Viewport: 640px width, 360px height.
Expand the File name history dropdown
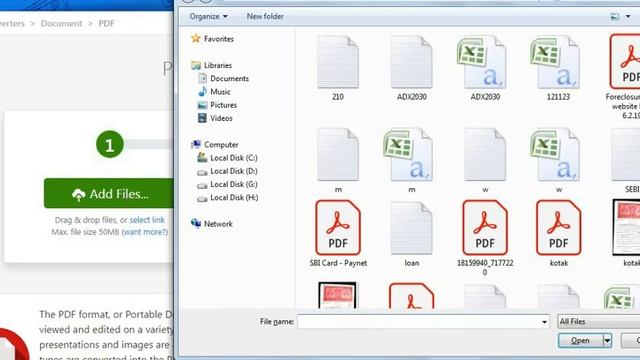[x=544, y=322]
